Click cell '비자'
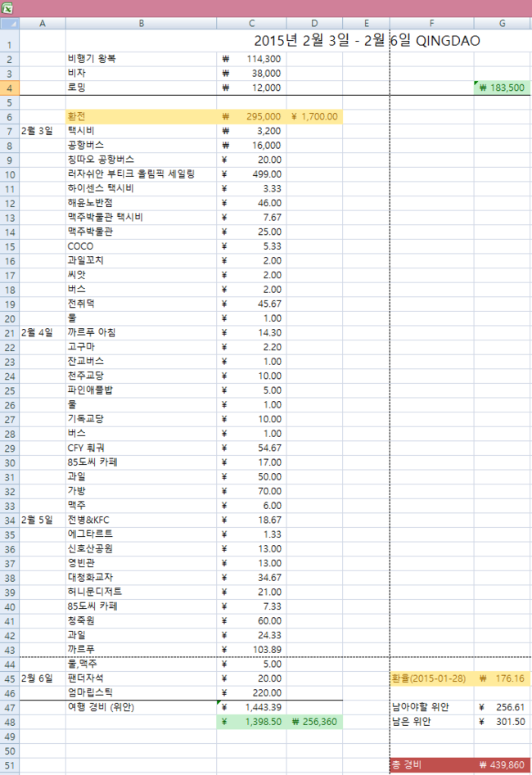The height and width of the screenshot is (775, 532). click(141, 73)
